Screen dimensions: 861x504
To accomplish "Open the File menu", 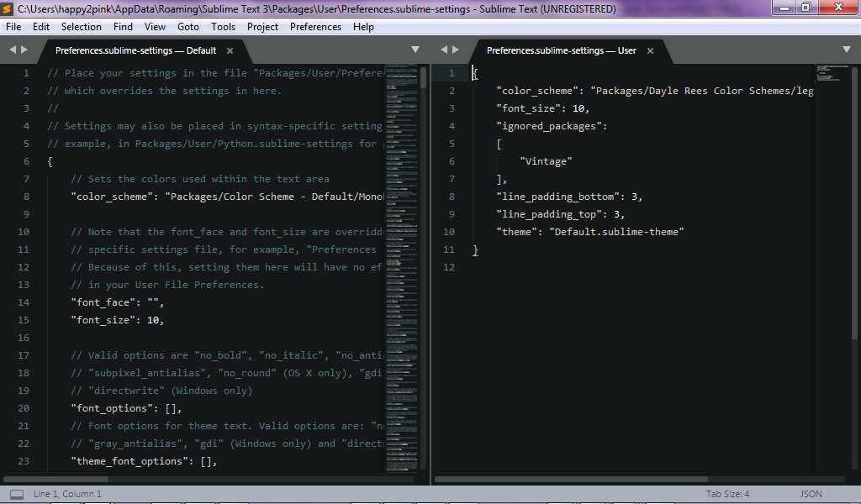I will pos(13,27).
